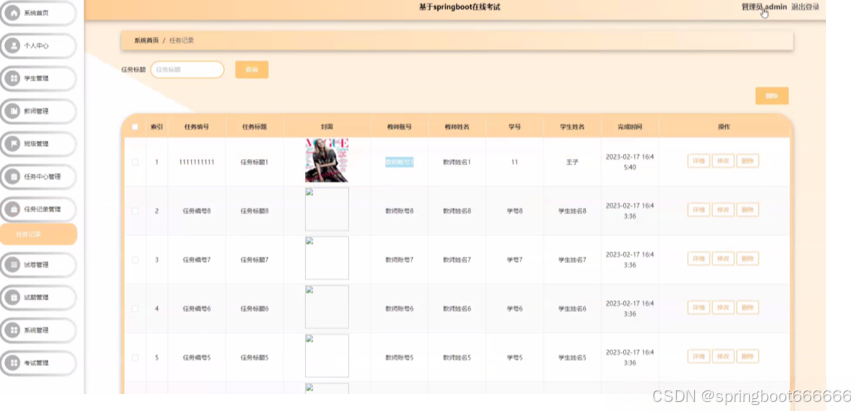
Task: Click the task number cell 1111111111
Action: (x=196, y=162)
